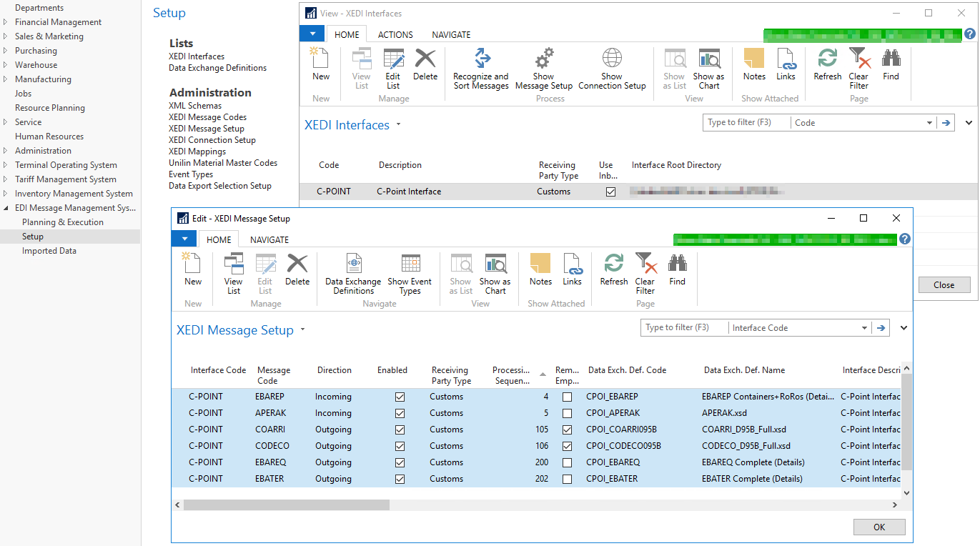980x546 pixels.
Task: Click filter text box in XEDI Interfaces
Action: (746, 123)
